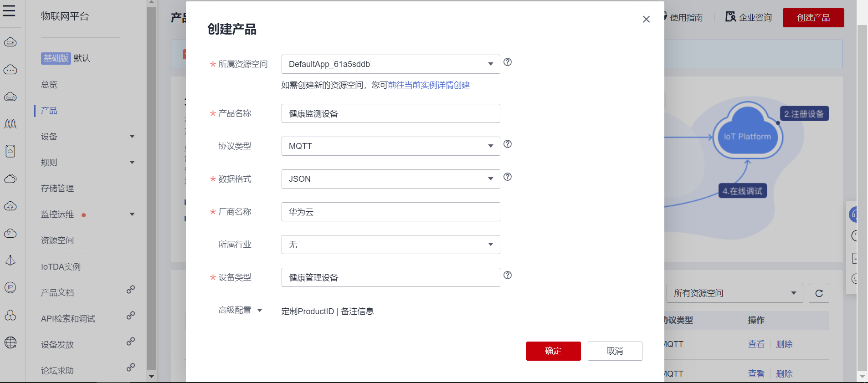Expand the 高级配置 section
This screenshot has width=868, height=383.
click(240, 310)
